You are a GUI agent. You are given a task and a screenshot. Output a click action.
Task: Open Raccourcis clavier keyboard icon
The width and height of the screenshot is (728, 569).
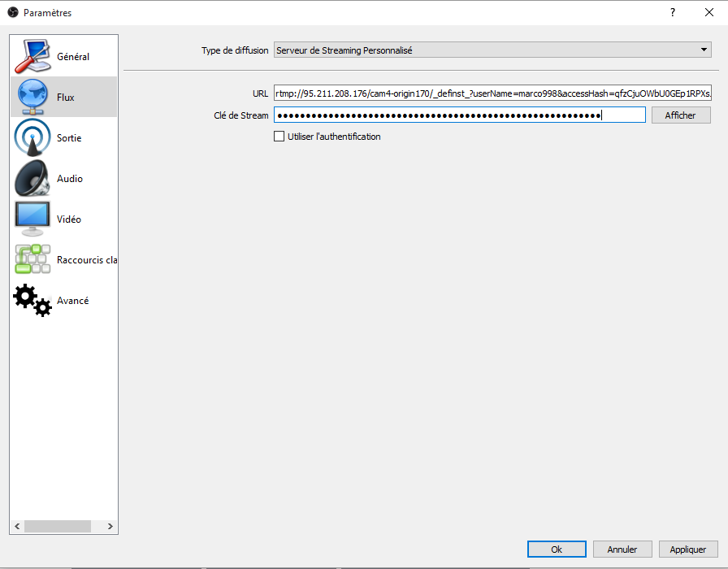[32, 259]
